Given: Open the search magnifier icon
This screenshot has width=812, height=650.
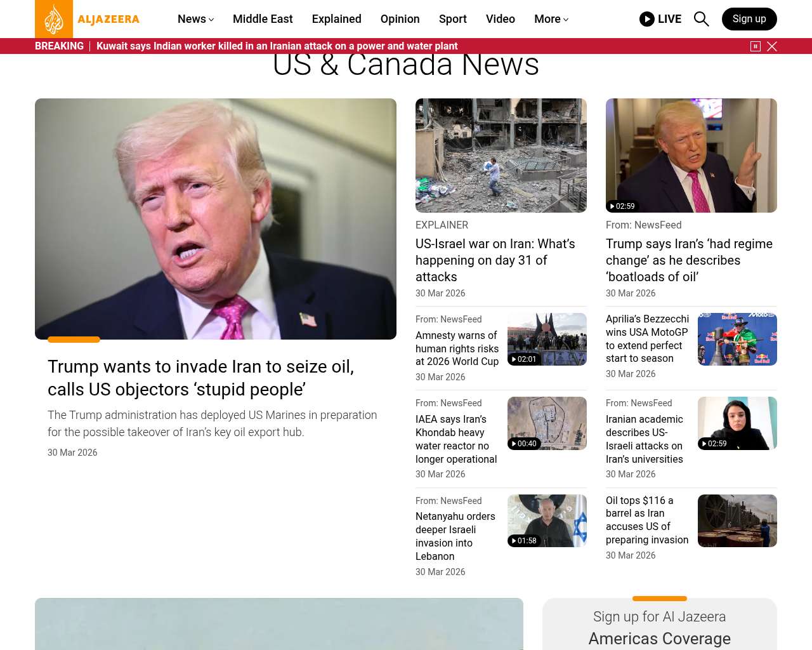Looking at the screenshot, I should 701,19.
